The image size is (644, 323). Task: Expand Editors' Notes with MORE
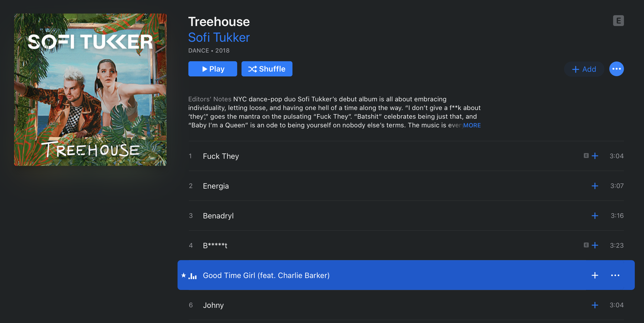pyautogui.click(x=472, y=125)
